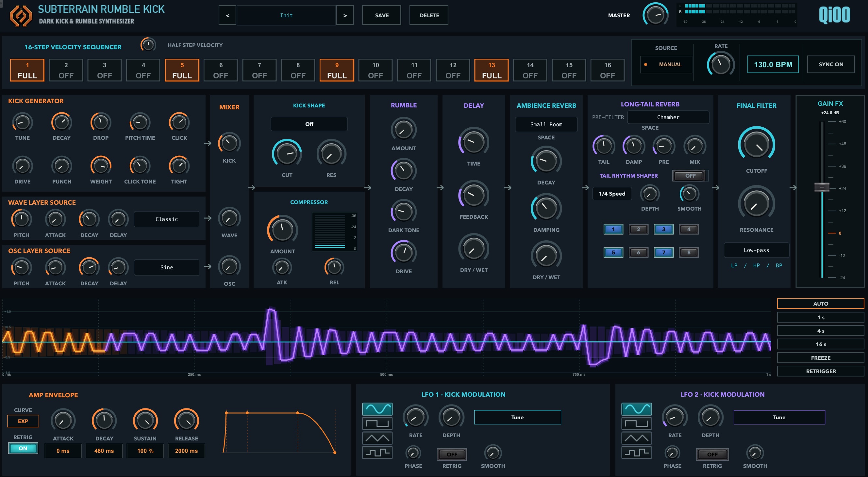
Task: Open the Wave Layer 'Classic' dropdown
Action: [166, 219]
